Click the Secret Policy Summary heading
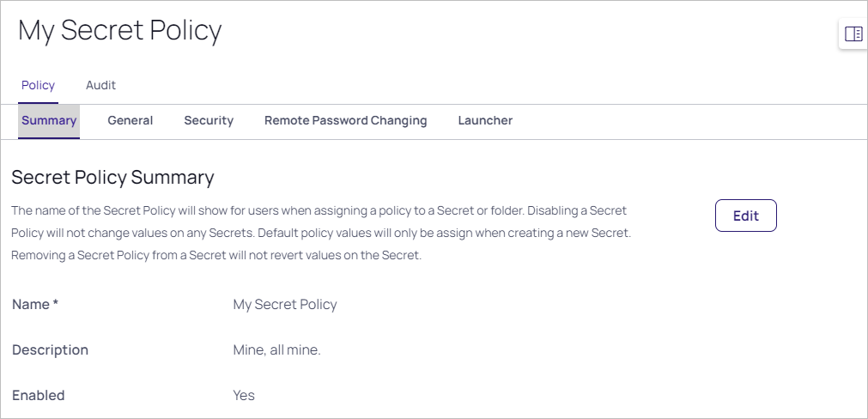868x419 pixels. pyautogui.click(x=113, y=177)
